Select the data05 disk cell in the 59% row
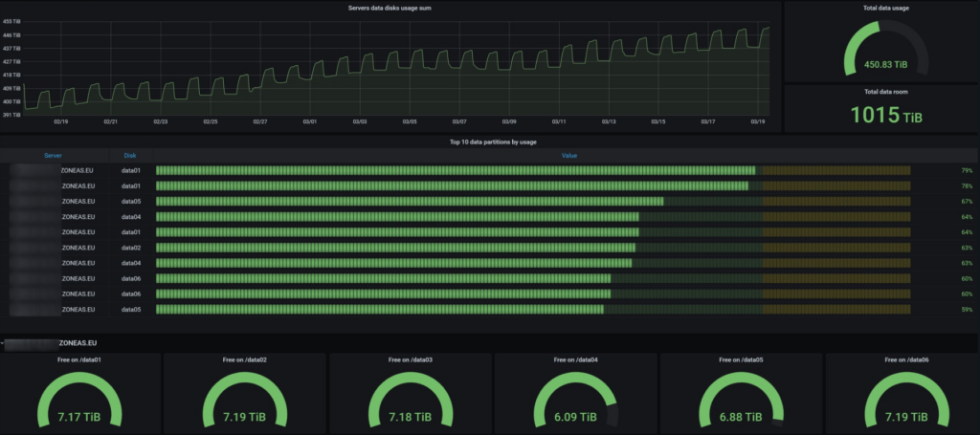The image size is (980, 435). pos(130,309)
